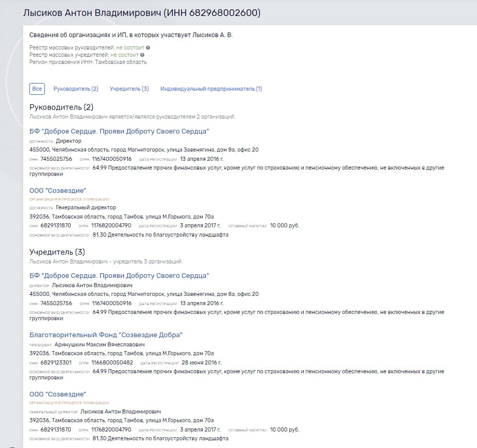Click "64.99" activity text under "Созвездие Добра"
This screenshot has width=477, height=448.
[x=237, y=374]
